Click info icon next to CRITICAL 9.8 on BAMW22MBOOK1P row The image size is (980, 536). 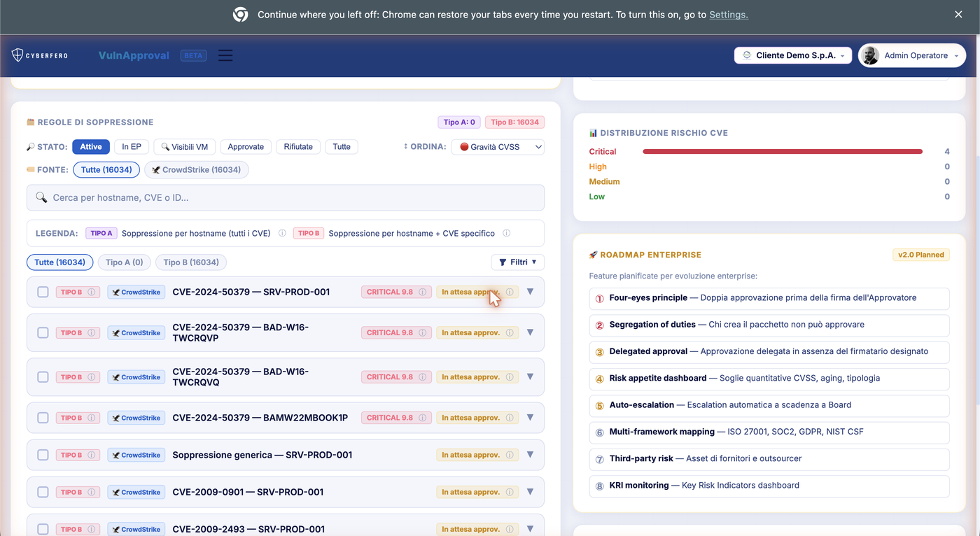(x=422, y=418)
